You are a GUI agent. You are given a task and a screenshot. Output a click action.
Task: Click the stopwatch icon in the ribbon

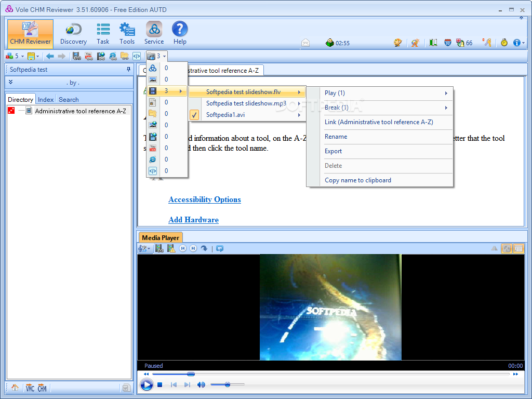coord(504,43)
